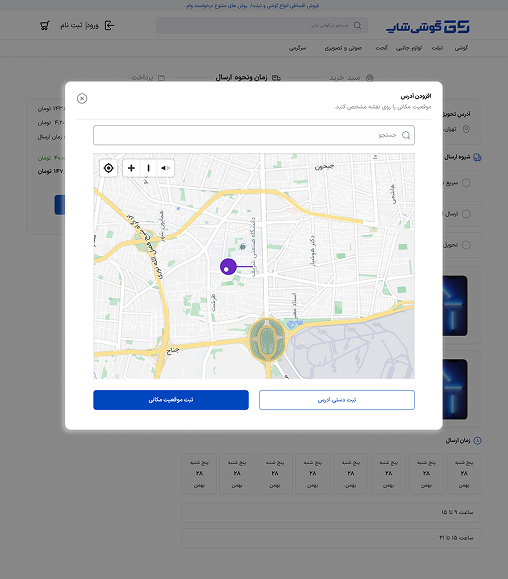Click the login arrow icon in header

pyautogui.click(x=109, y=25)
